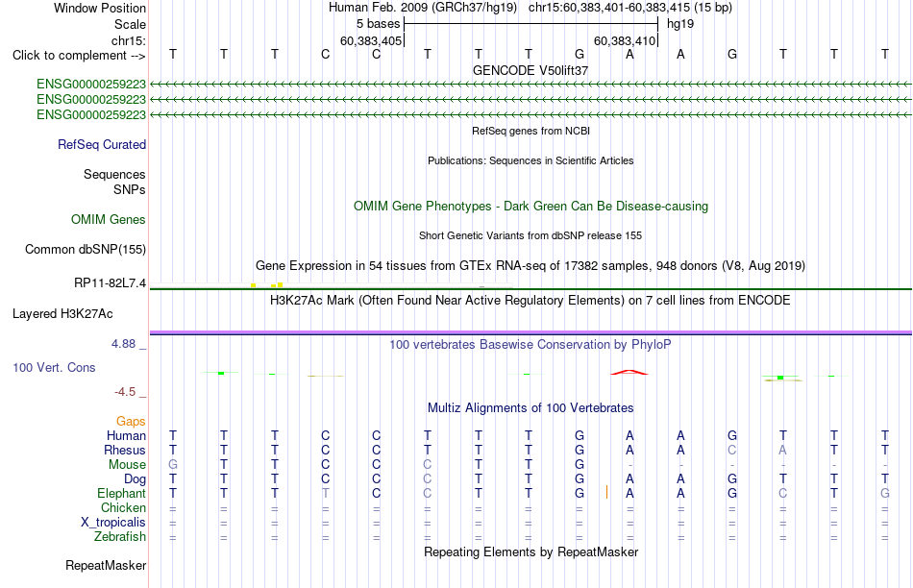Select the Mouse alignment row label
The image size is (913, 588).
coord(128,465)
